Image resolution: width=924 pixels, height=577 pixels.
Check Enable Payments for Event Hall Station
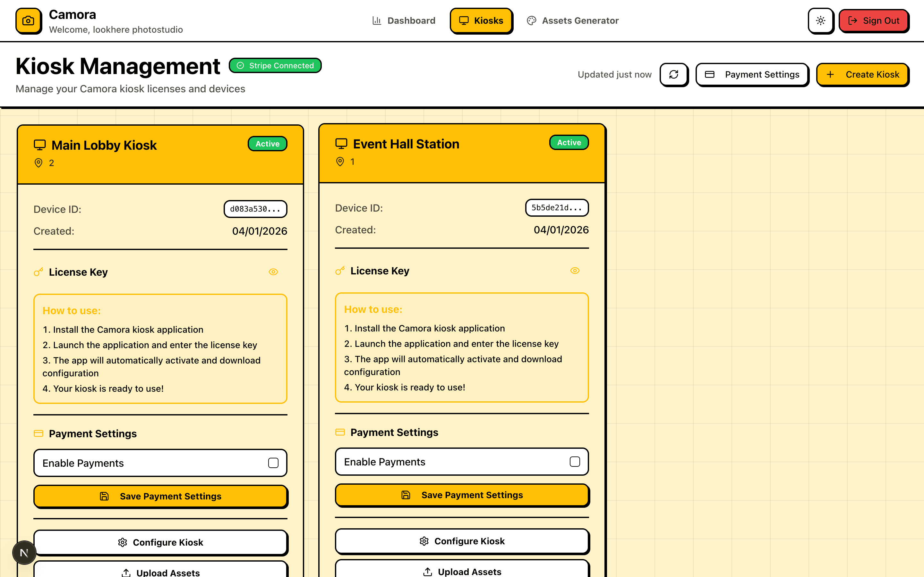click(x=575, y=462)
